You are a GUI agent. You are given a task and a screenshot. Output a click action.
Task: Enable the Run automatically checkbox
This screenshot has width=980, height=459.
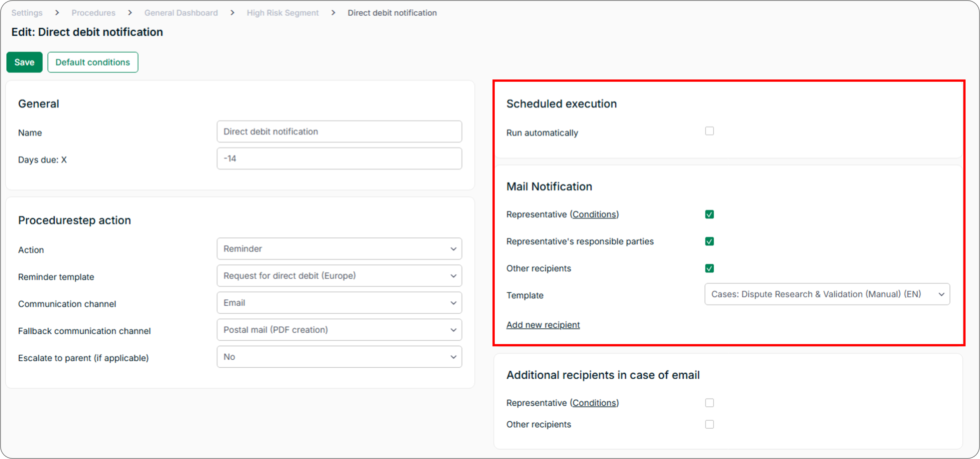pyautogui.click(x=709, y=131)
